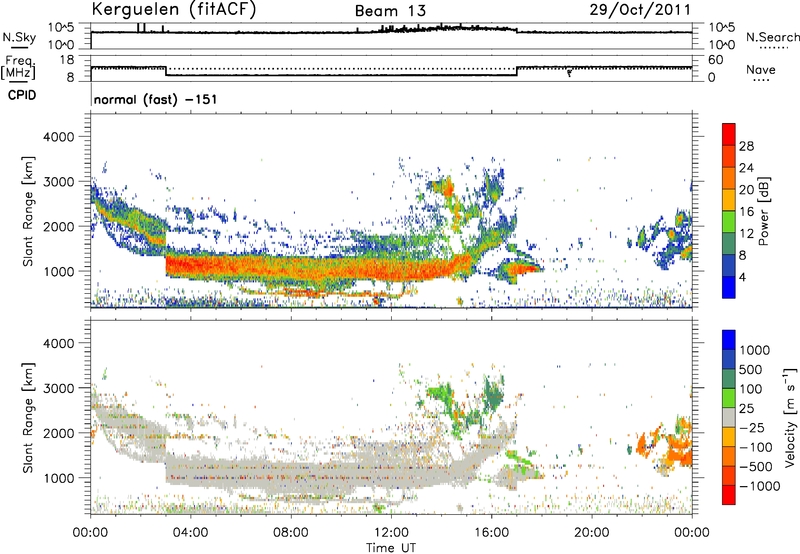The width and height of the screenshot is (800, 554).
Task: Click "Slant Range [km]" label of velocity panel
Action: click(28, 418)
